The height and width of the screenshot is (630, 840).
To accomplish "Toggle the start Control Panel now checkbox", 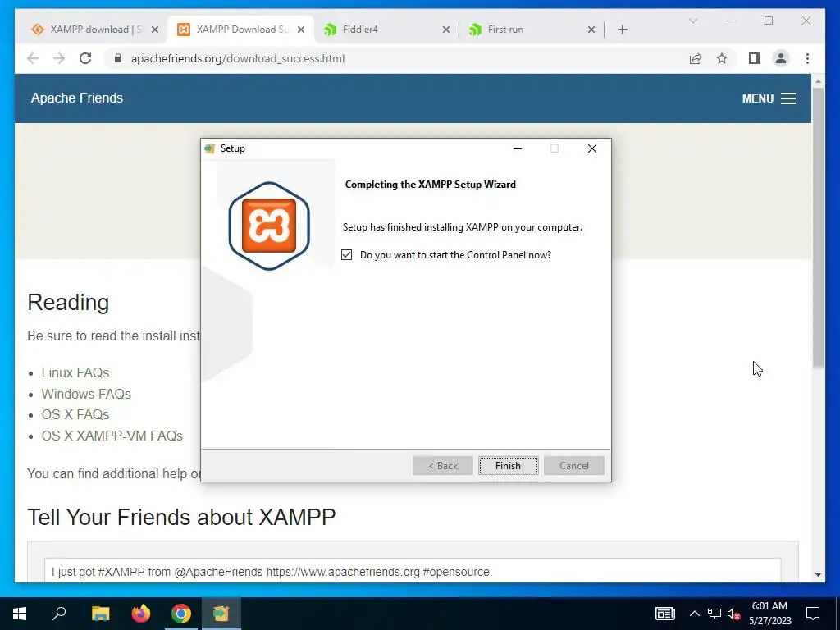I will (x=347, y=255).
